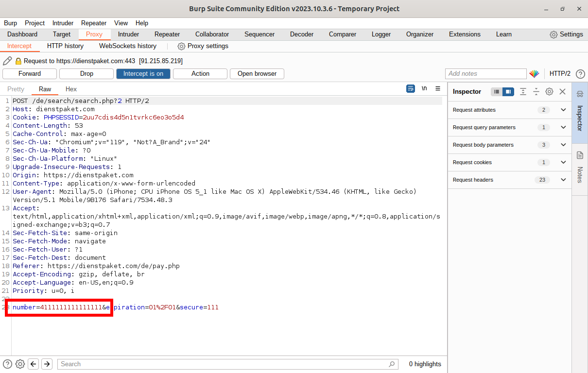Click the Add notes input field

pyautogui.click(x=485, y=74)
